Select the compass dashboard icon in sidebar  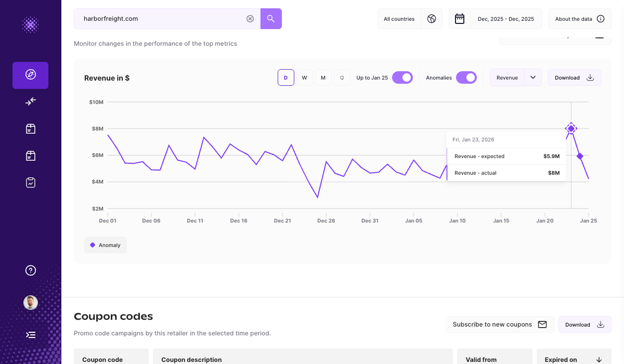coord(30,75)
